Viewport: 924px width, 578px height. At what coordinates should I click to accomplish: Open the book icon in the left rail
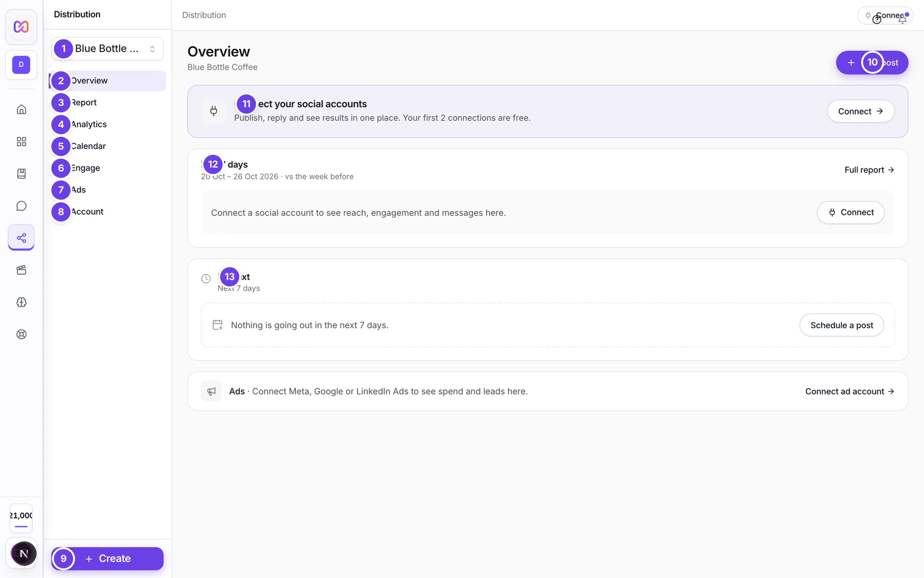[x=21, y=174]
